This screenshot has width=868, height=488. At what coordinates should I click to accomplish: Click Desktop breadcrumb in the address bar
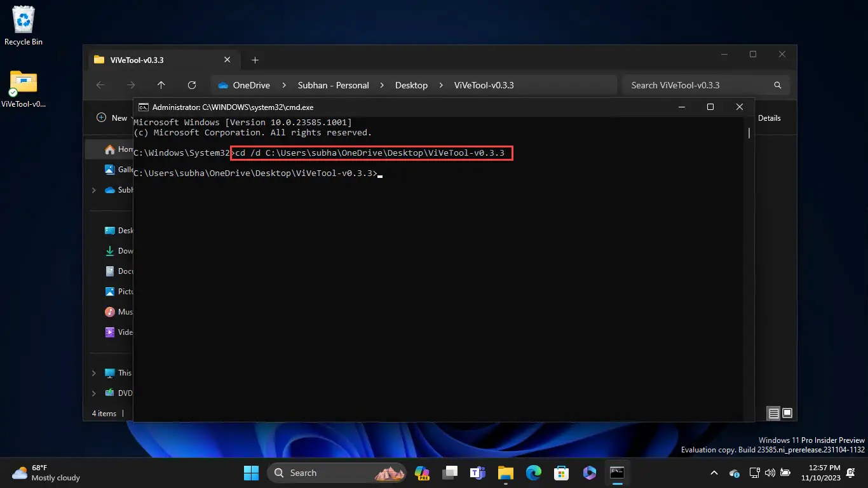pos(411,85)
